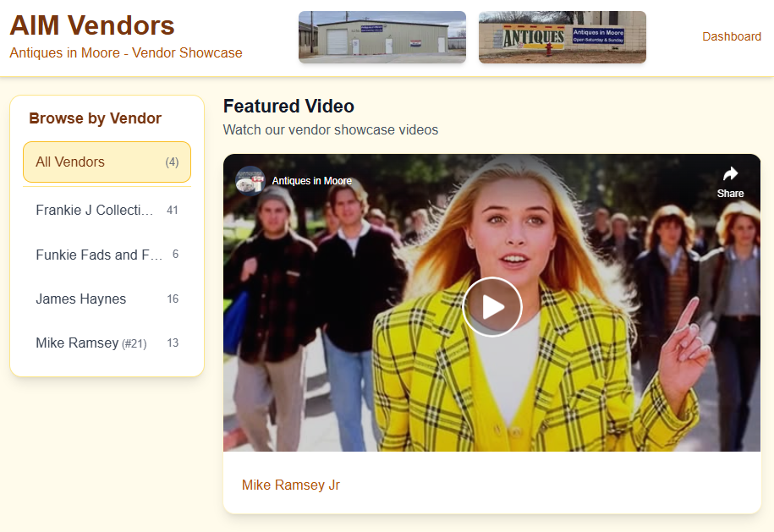
Task: Click the Antiques in Moore channel avatar
Action: point(250,180)
